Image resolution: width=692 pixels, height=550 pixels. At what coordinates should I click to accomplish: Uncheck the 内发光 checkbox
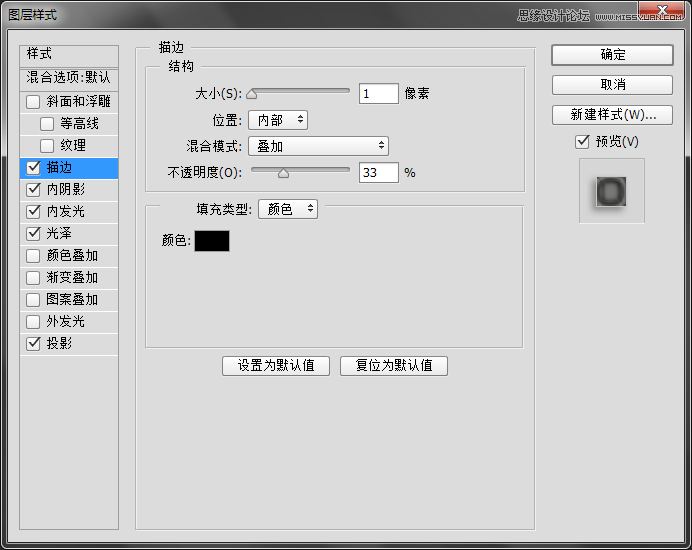34,211
